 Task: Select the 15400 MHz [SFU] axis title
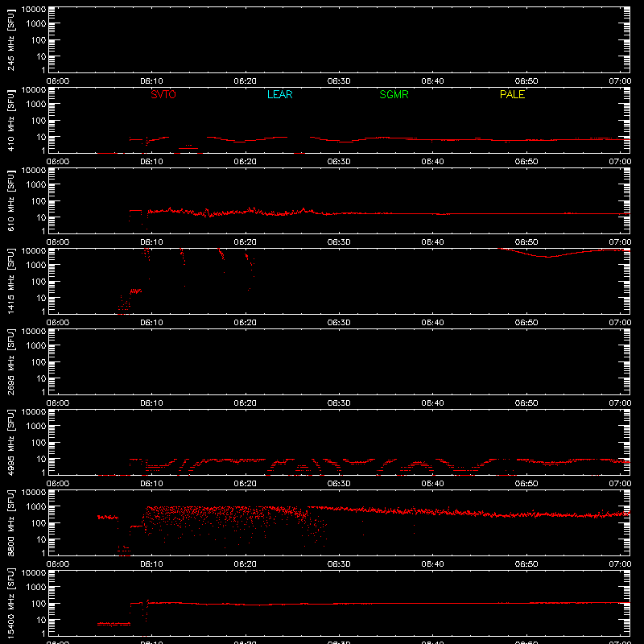coord(10,603)
